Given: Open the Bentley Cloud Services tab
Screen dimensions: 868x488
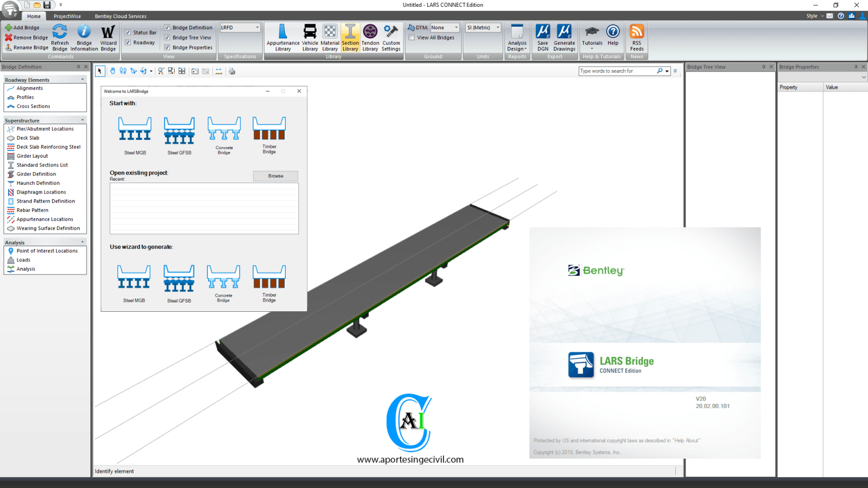Looking at the screenshot, I should (120, 16).
